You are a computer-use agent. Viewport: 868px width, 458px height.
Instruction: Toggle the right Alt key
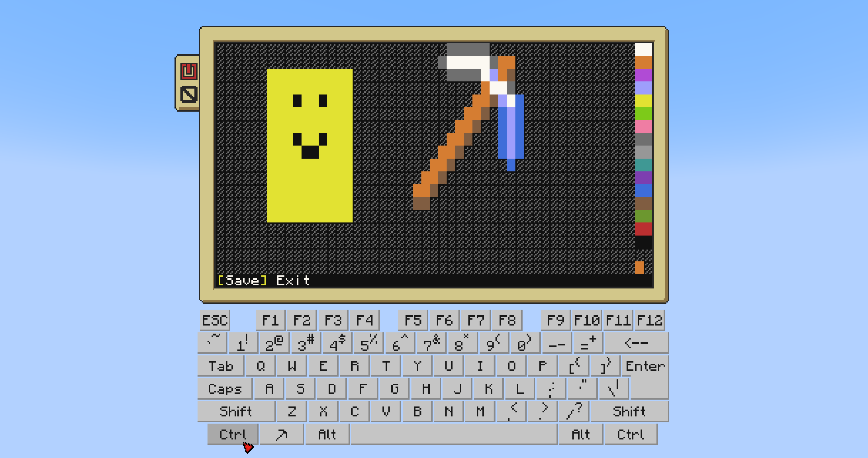point(581,434)
